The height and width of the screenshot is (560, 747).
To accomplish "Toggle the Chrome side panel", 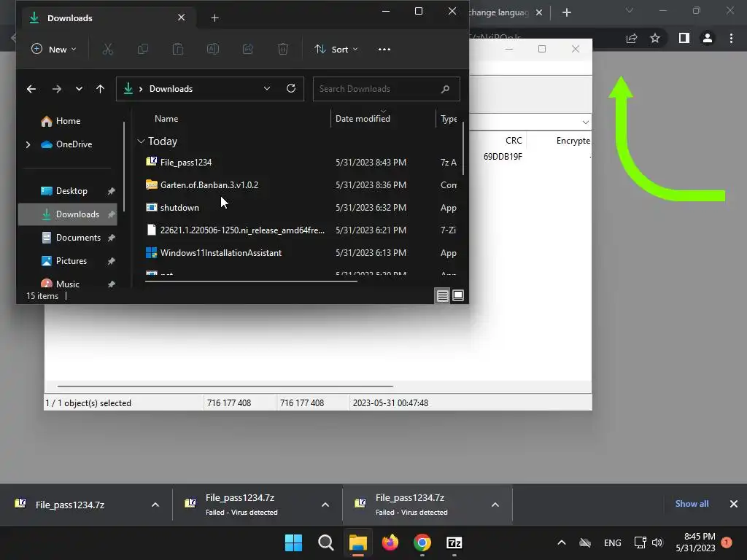I will (684, 38).
